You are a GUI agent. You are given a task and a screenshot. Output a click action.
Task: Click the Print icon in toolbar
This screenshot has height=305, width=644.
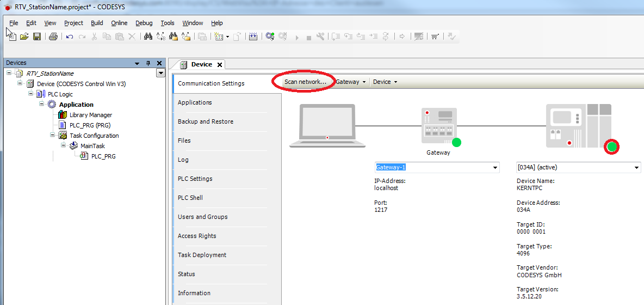tap(53, 36)
